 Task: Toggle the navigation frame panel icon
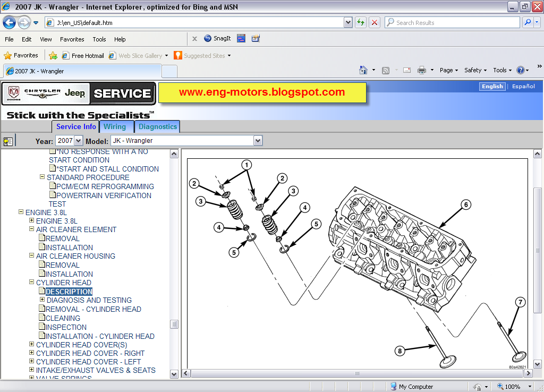(x=7, y=141)
